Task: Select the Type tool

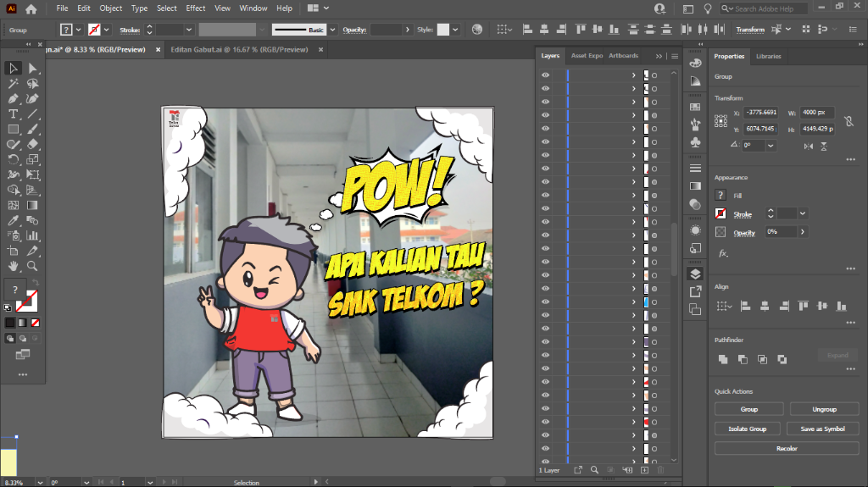Action: pos(13,114)
